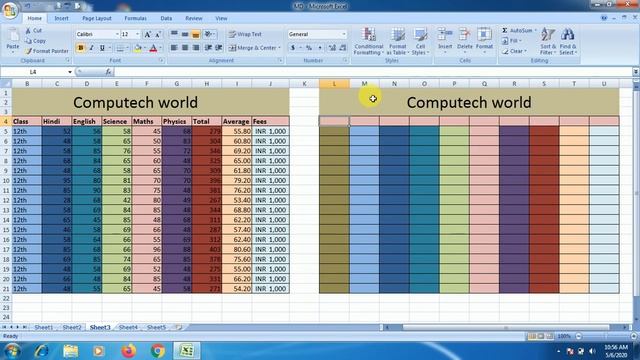The height and width of the screenshot is (360, 640).
Task: Click Decrease Indent icon
Action: coord(208,48)
